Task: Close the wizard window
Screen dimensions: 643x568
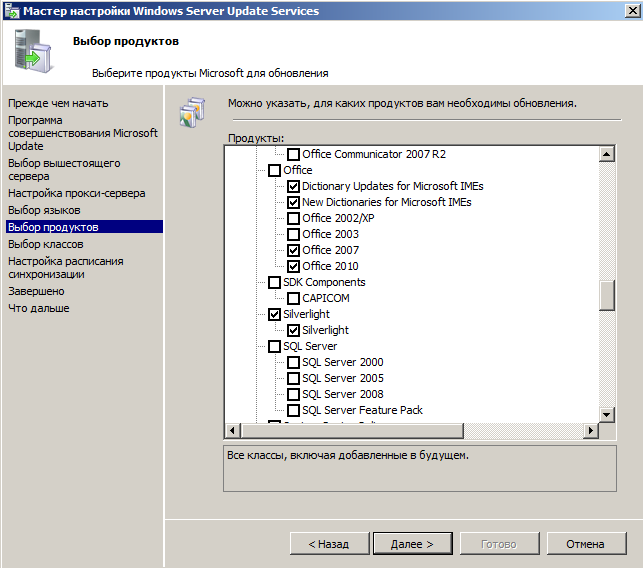Action: 632,11
